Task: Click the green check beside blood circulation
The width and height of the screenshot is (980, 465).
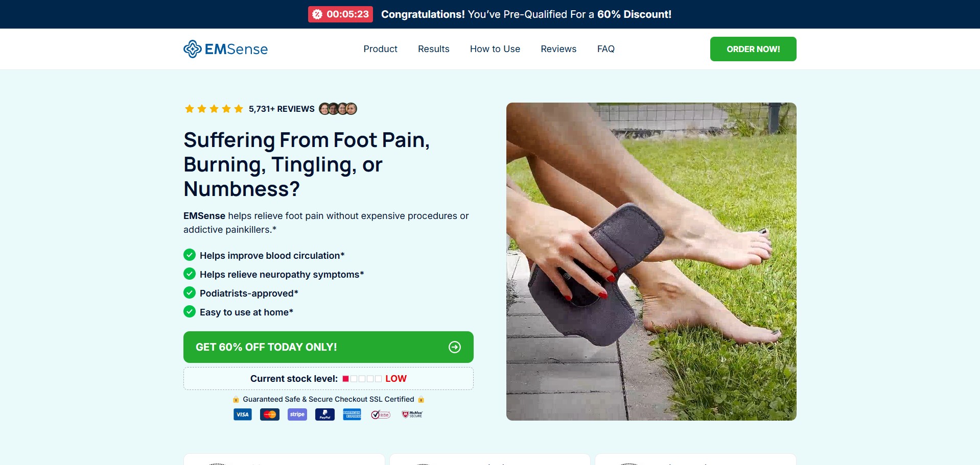Action: [x=190, y=255]
